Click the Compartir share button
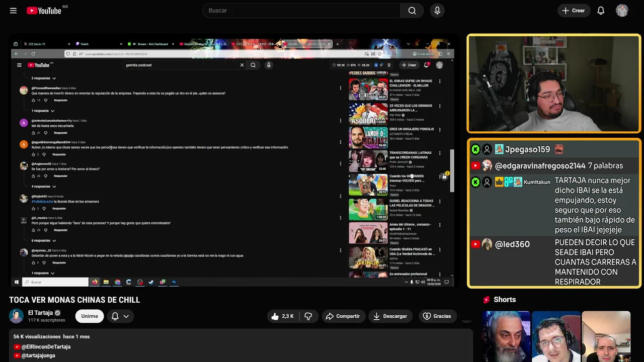 tap(343, 316)
